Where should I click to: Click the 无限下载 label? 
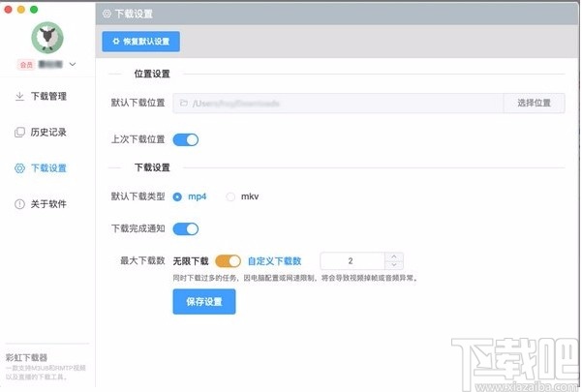[x=191, y=261]
